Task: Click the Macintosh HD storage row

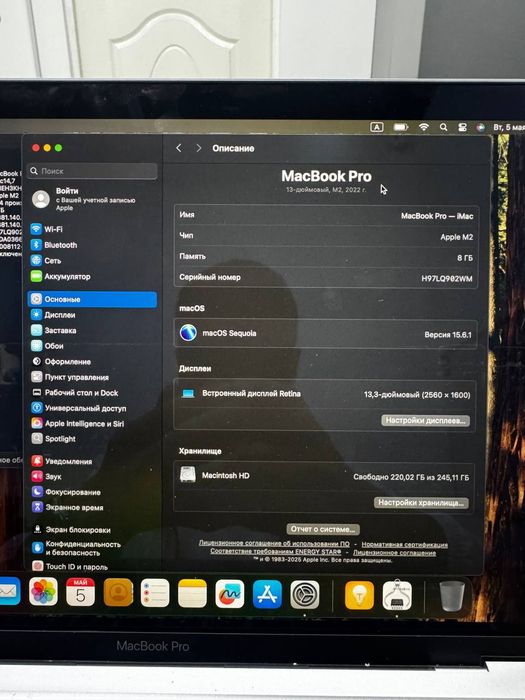Action: 324,476
